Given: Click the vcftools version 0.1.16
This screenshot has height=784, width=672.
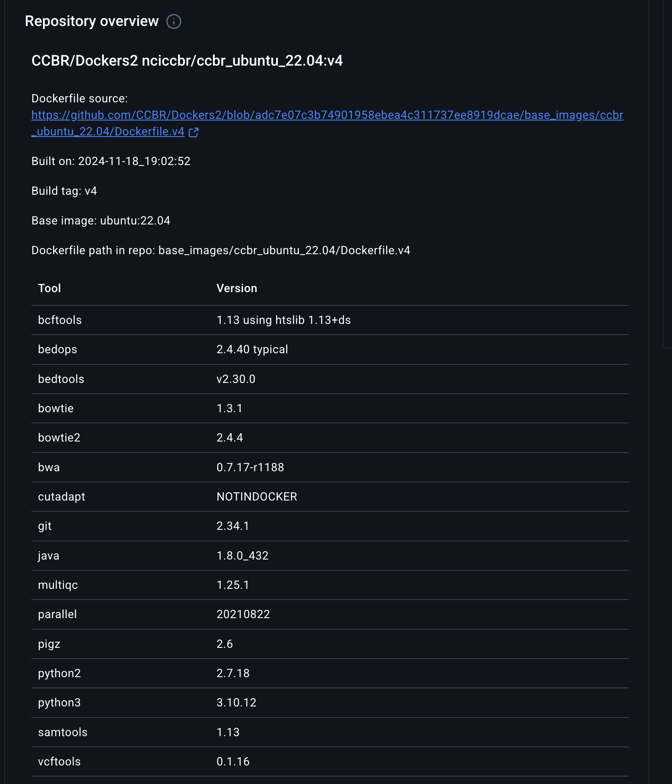Looking at the screenshot, I should (x=233, y=761).
